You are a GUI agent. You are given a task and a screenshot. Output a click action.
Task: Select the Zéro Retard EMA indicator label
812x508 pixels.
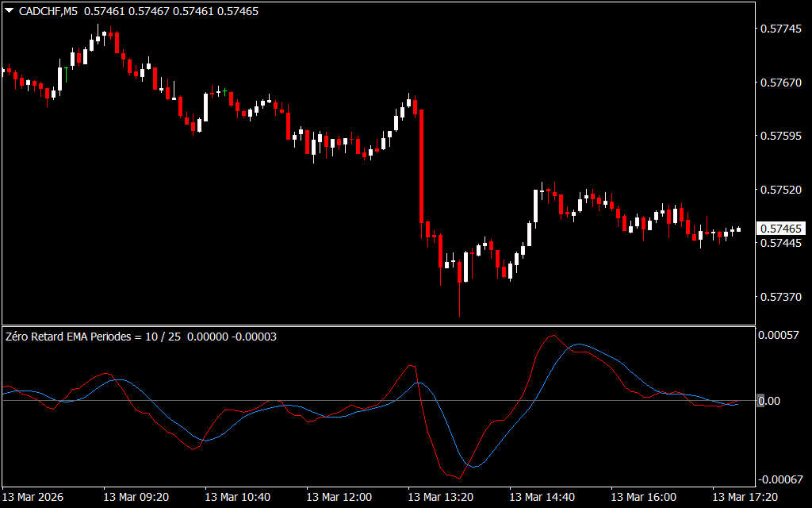(93, 337)
